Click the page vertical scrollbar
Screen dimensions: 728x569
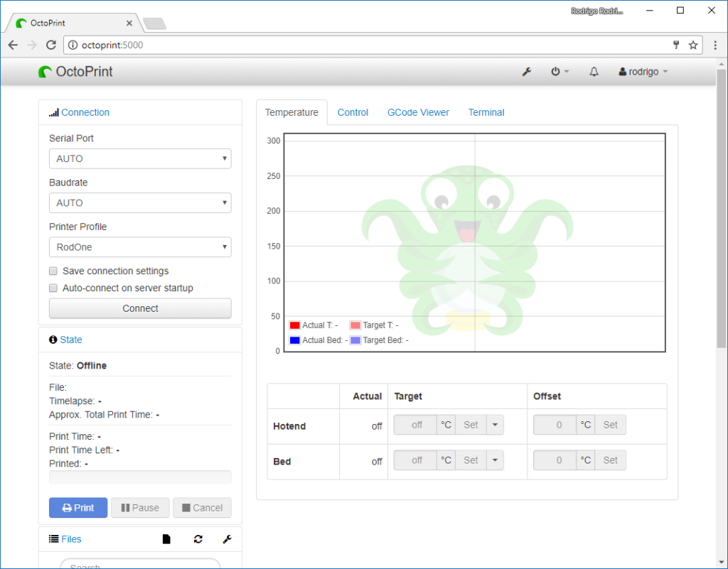click(721, 209)
